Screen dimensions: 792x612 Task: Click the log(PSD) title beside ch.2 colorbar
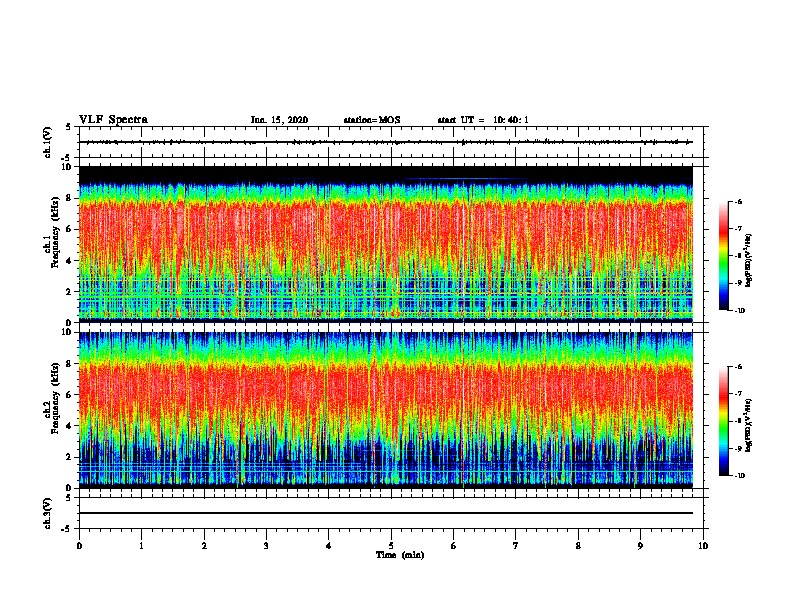click(748, 425)
